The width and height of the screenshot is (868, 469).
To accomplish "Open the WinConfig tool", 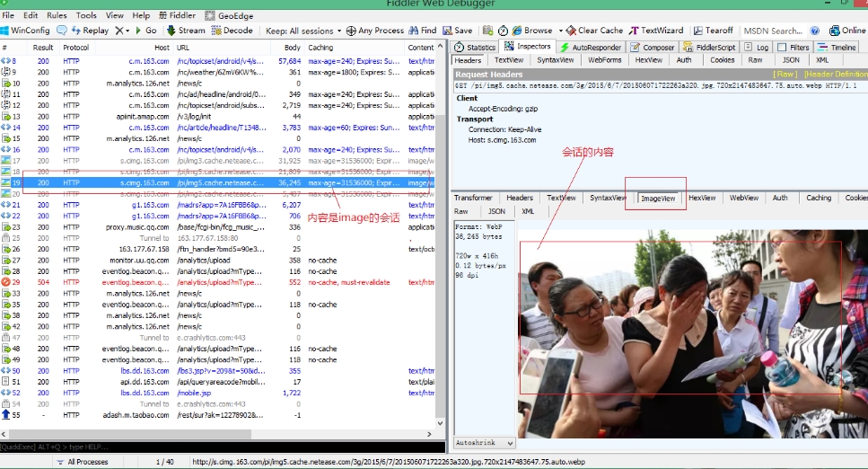I will point(26,31).
